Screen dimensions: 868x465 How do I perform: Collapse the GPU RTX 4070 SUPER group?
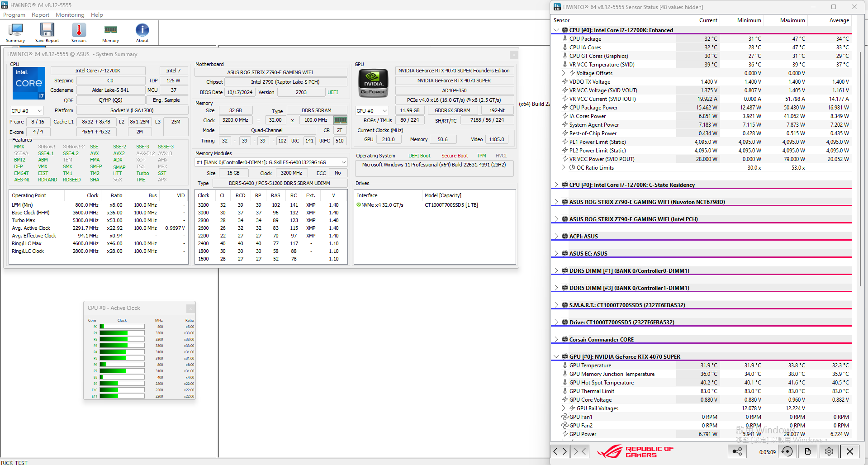tap(556, 357)
